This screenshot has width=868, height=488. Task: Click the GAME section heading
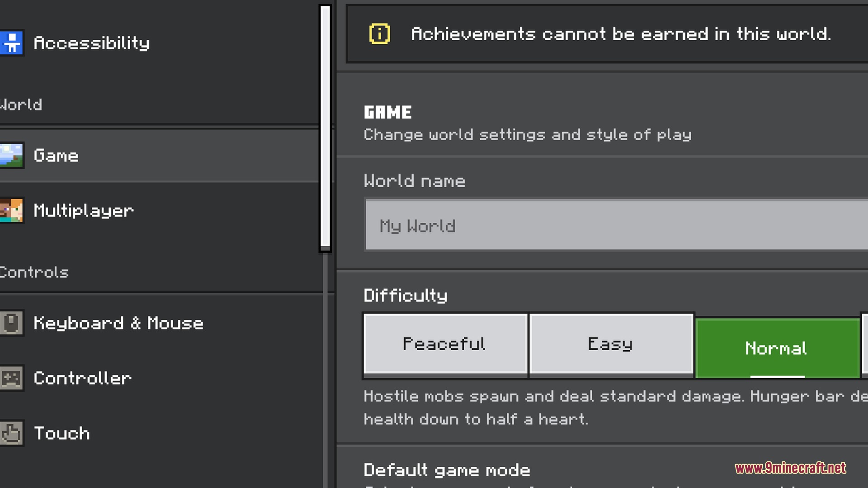(388, 112)
